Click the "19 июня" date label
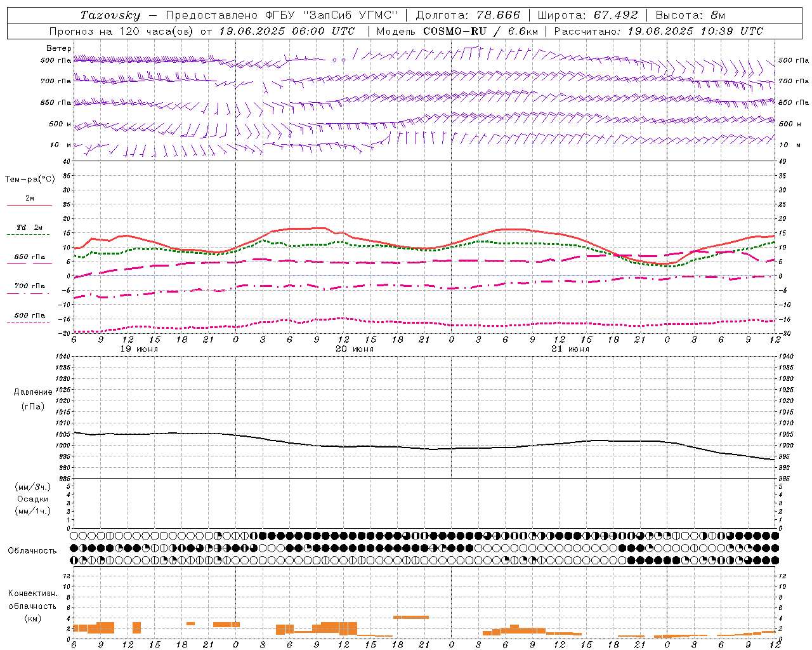The width and height of the screenshot is (812, 650). click(139, 349)
